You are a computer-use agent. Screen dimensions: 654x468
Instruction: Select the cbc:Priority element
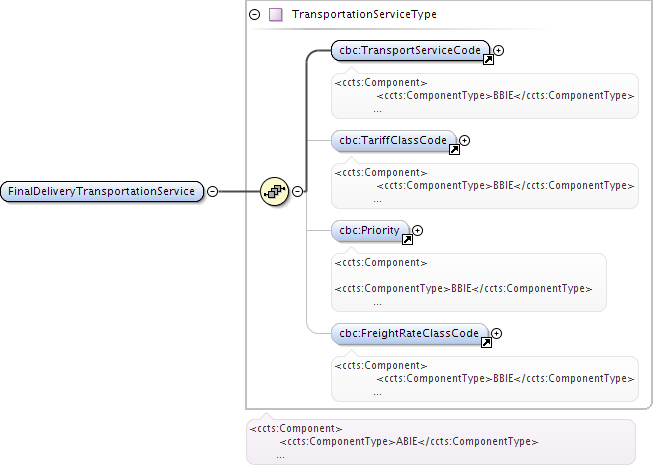[x=370, y=231]
